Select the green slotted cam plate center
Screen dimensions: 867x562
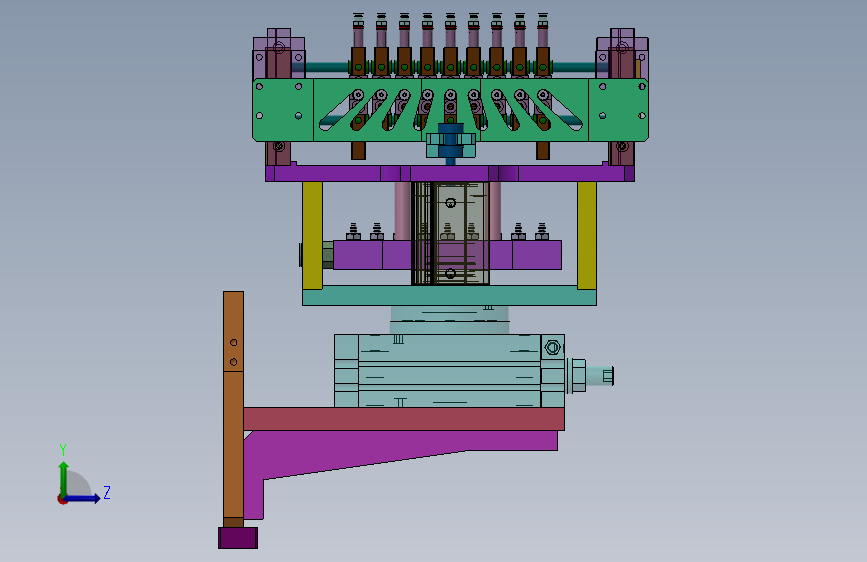click(450, 110)
